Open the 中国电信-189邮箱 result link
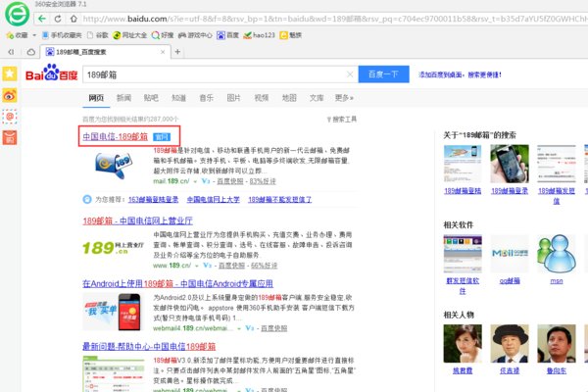This screenshot has width=588, height=392. pyautogui.click(x=115, y=136)
